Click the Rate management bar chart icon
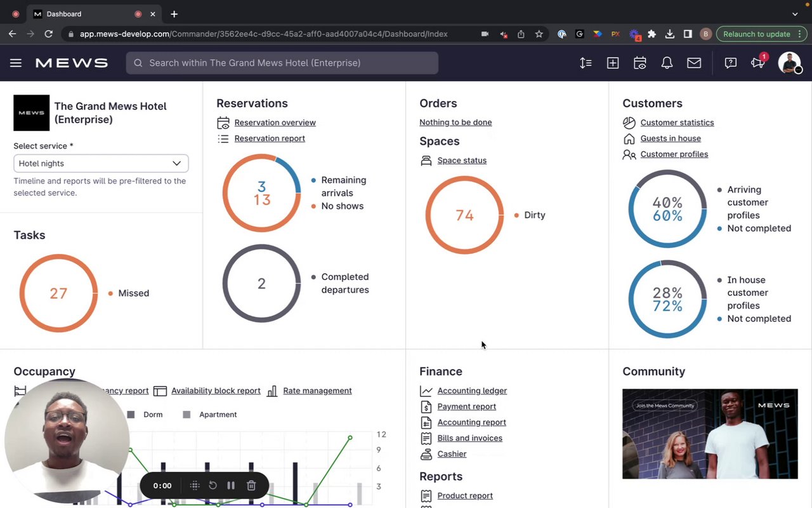812x508 pixels. (272, 391)
